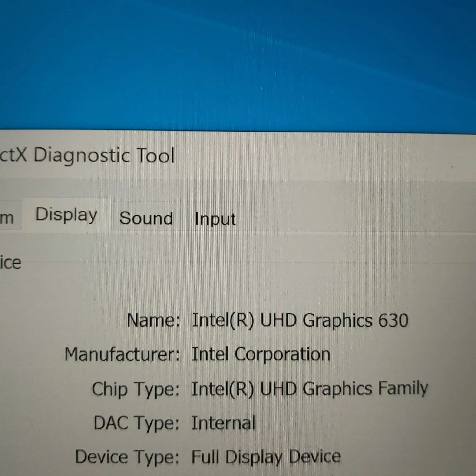Click the 'Internal' DAC Type value
This screenshot has width=476, height=476.
tap(223, 423)
